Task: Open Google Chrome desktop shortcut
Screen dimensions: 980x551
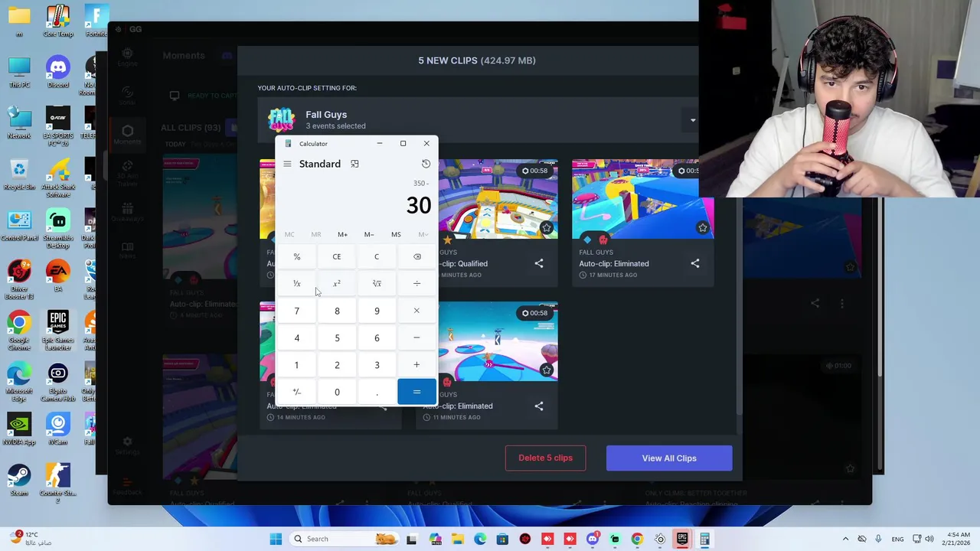Action: tap(19, 331)
